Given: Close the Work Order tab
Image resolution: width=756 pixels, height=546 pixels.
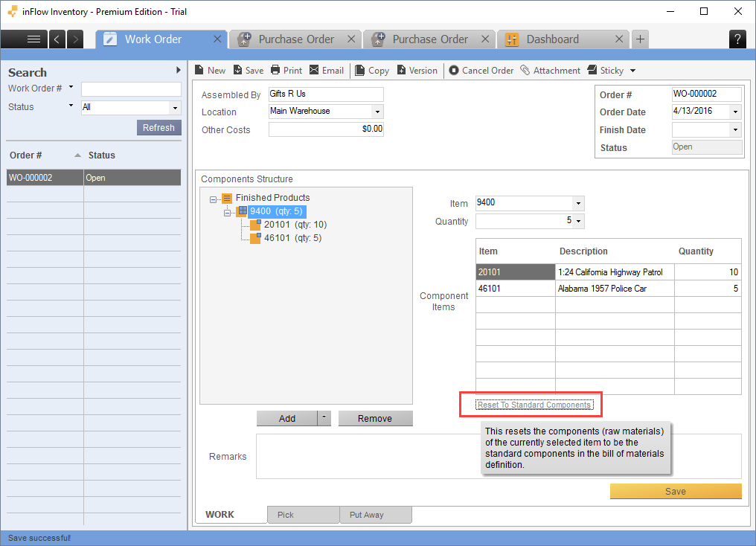Looking at the screenshot, I should [217, 39].
